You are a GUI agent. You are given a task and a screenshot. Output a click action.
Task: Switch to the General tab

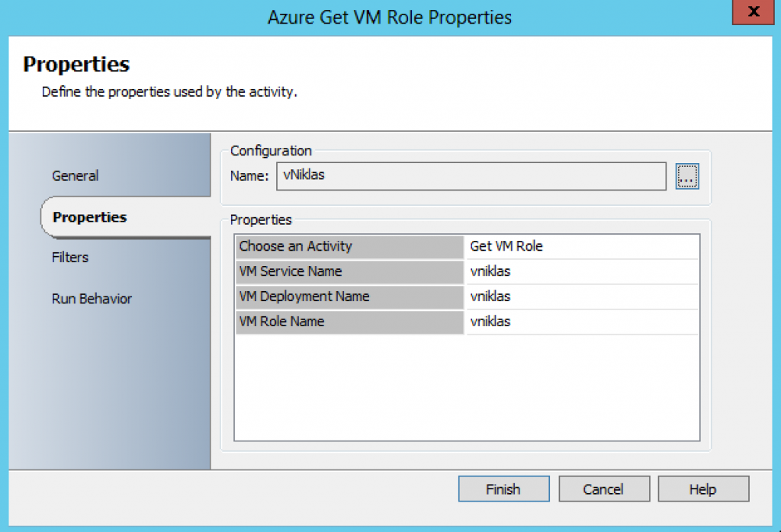tap(76, 175)
